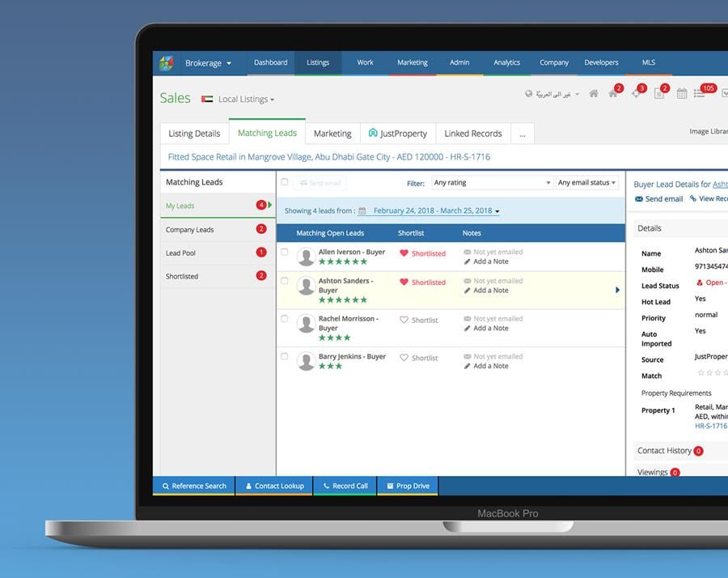Click the greyed Send email button above leads
Viewport: 728px width, 578px height.
tap(320, 183)
